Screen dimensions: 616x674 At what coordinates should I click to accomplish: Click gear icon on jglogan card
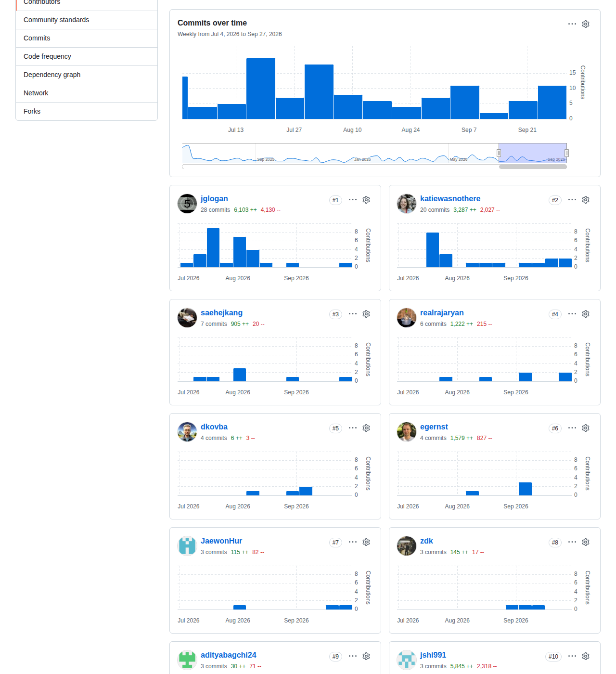[x=366, y=200]
